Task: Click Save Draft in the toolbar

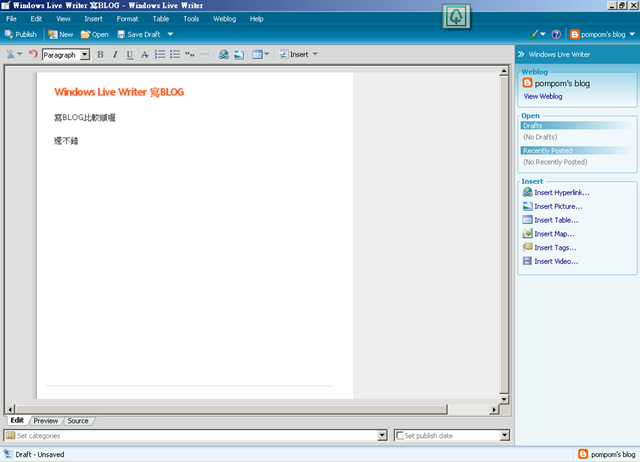Action: tap(139, 34)
